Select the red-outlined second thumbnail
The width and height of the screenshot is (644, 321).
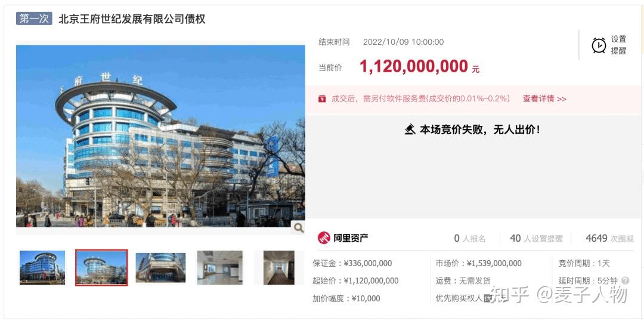pyautogui.click(x=101, y=267)
